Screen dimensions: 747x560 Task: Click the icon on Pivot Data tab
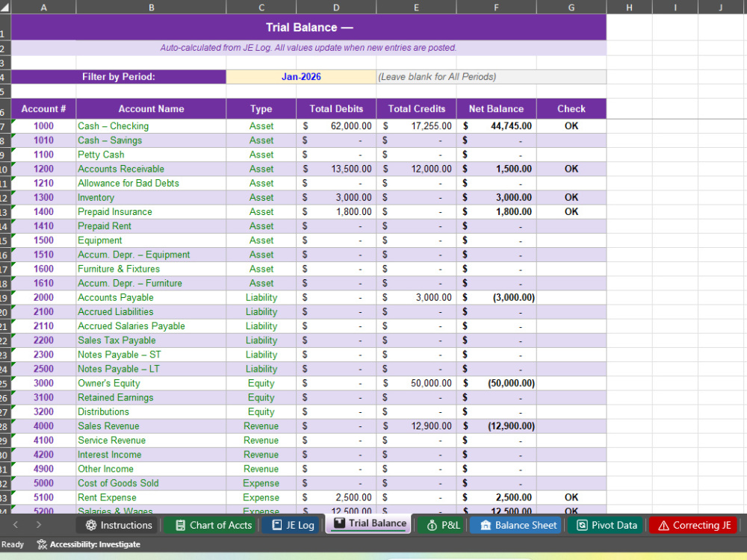[582, 525]
